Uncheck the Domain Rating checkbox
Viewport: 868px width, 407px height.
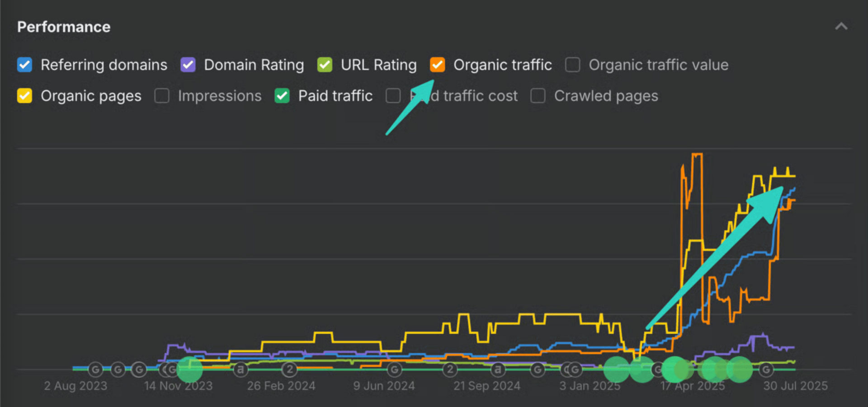coord(188,65)
